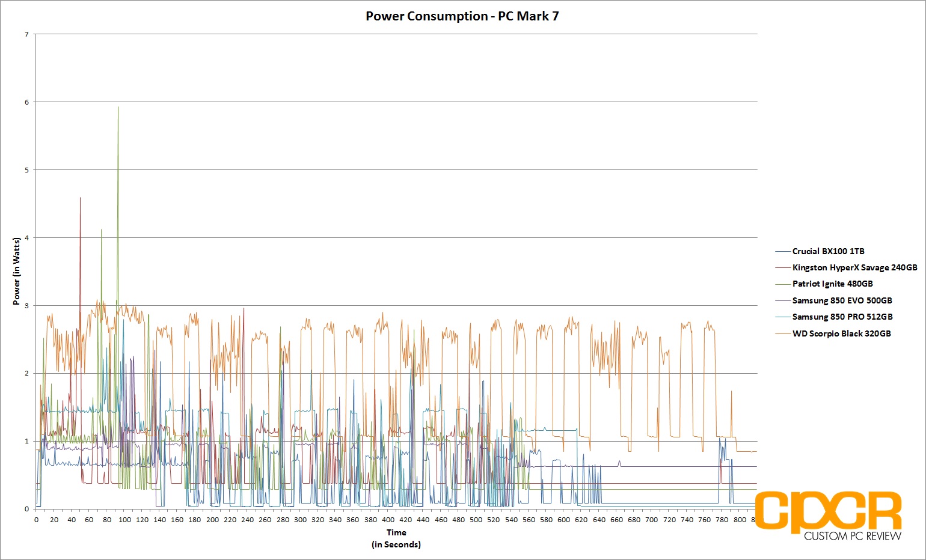
Task: Click the y-axis value 4
Action: click(x=26, y=238)
